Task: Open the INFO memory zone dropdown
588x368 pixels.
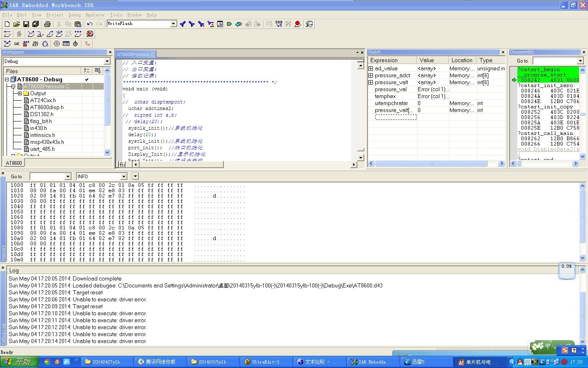Action: point(123,177)
